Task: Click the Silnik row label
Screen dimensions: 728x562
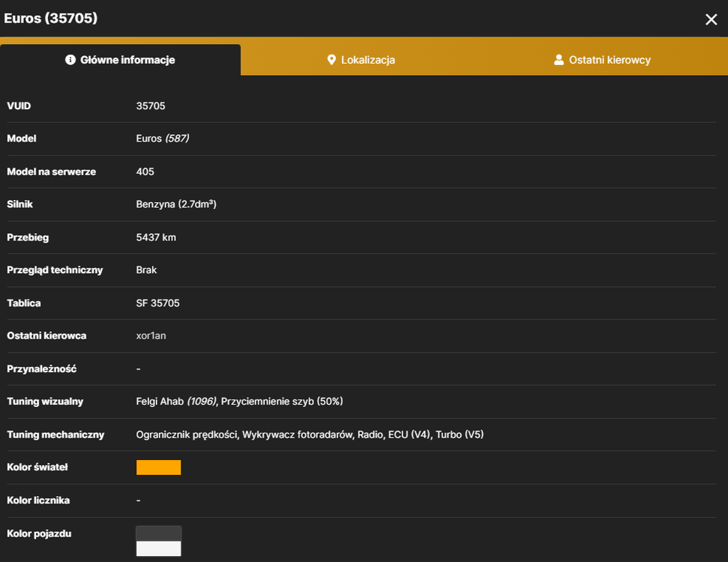Action: pos(20,205)
